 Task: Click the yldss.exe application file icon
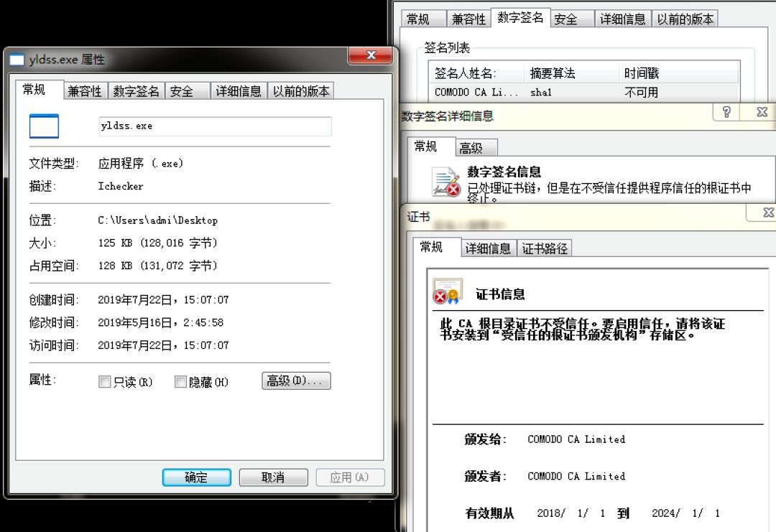(x=44, y=126)
